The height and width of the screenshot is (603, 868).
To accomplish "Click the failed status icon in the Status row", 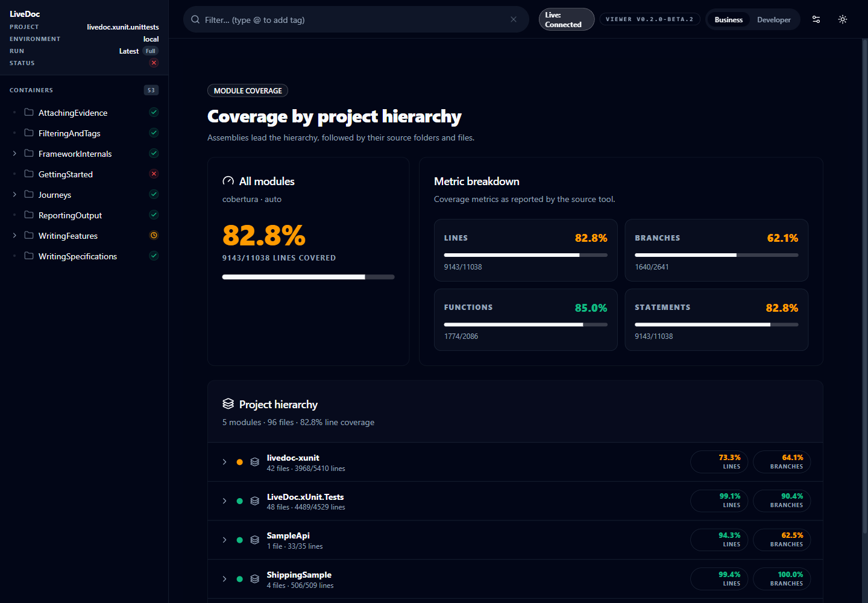I will pyautogui.click(x=154, y=63).
